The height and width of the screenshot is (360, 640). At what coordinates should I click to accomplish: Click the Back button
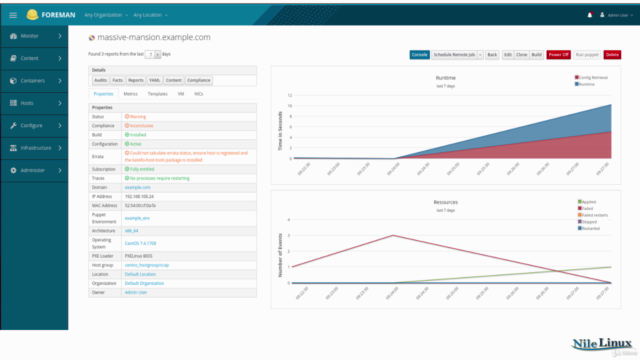click(492, 55)
